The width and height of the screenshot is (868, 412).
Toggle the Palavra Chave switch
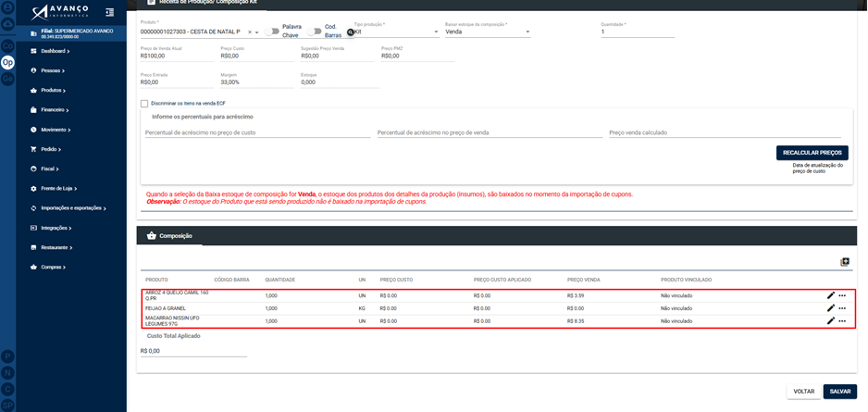click(x=271, y=31)
